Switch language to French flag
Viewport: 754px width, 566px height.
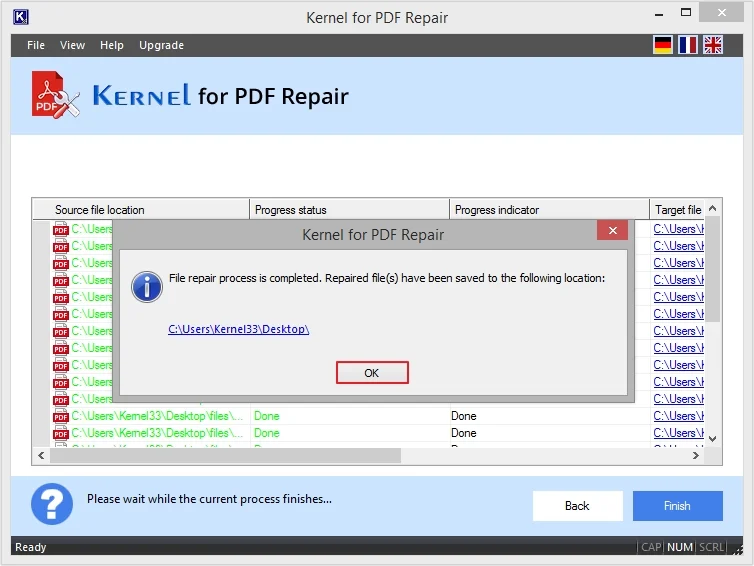click(688, 45)
